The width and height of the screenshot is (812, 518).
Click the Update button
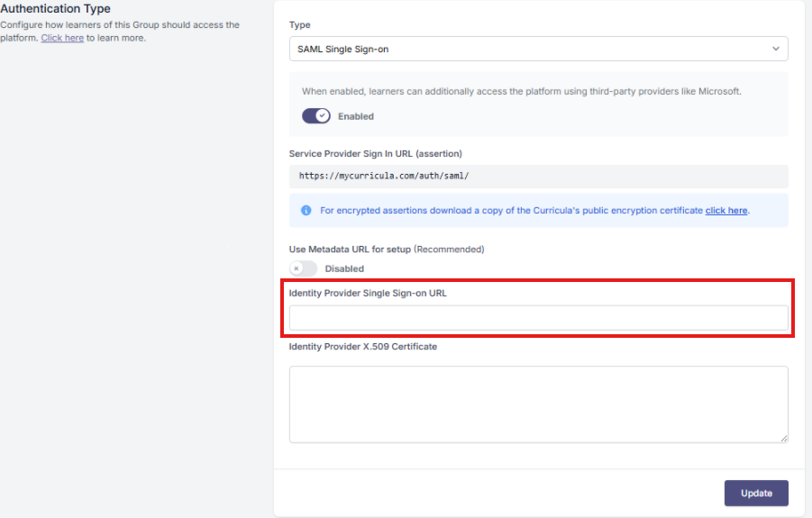756,493
